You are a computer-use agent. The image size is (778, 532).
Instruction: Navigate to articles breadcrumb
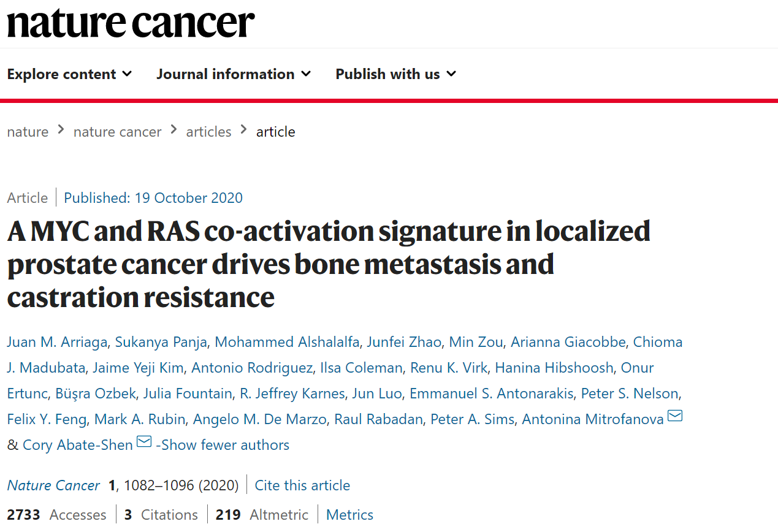tap(208, 132)
